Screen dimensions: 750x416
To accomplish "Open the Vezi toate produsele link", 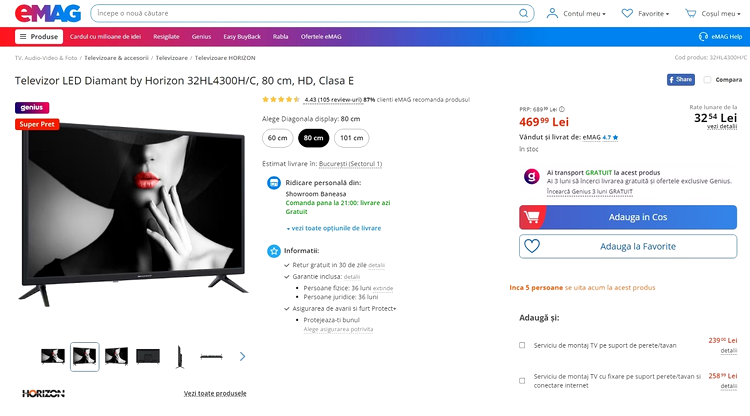I will (x=215, y=394).
